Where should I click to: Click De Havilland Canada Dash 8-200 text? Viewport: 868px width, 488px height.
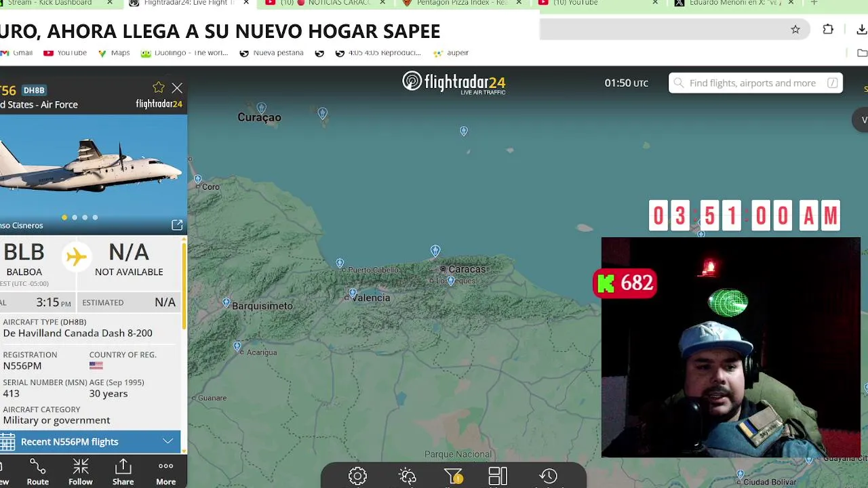(77, 333)
